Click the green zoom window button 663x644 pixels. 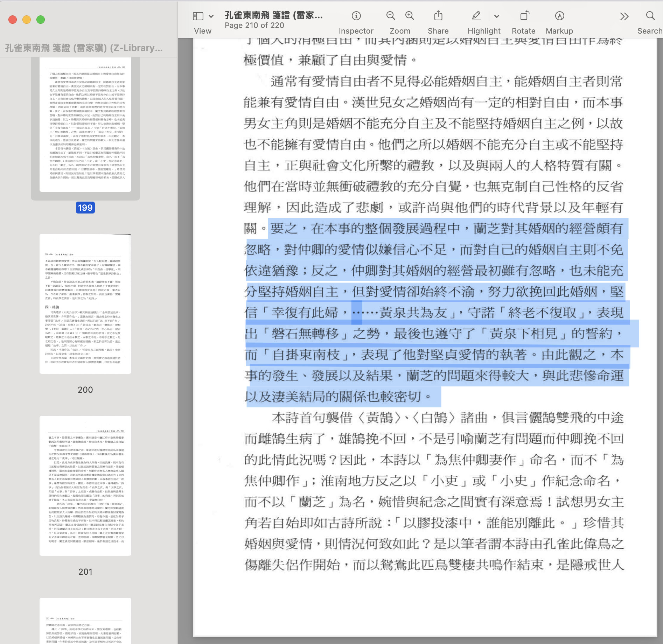40,20
